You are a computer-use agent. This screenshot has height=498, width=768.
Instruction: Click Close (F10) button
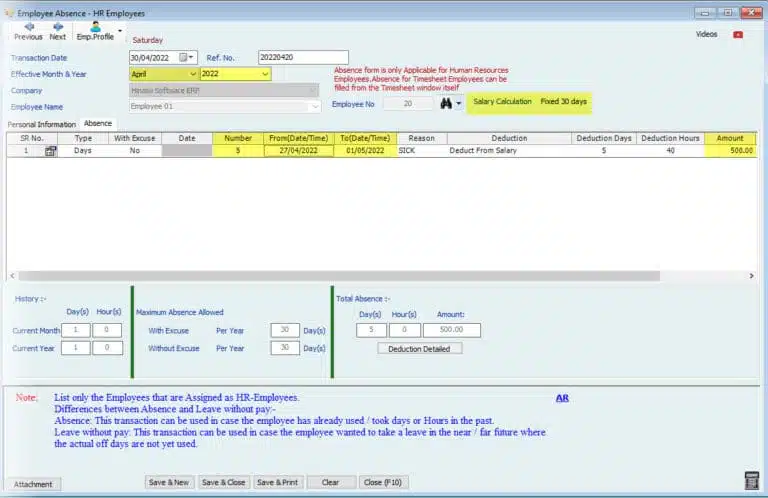tap(383, 482)
